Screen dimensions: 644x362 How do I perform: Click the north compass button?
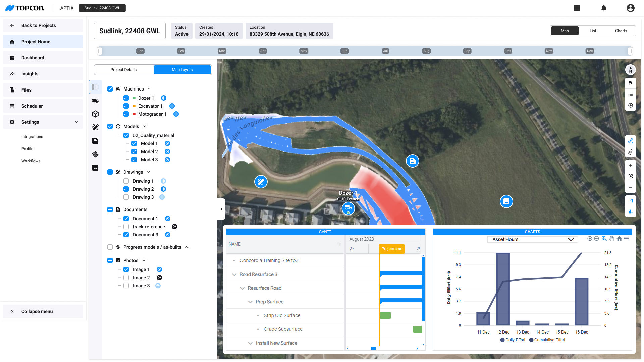pyautogui.click(x=631, y=70)
